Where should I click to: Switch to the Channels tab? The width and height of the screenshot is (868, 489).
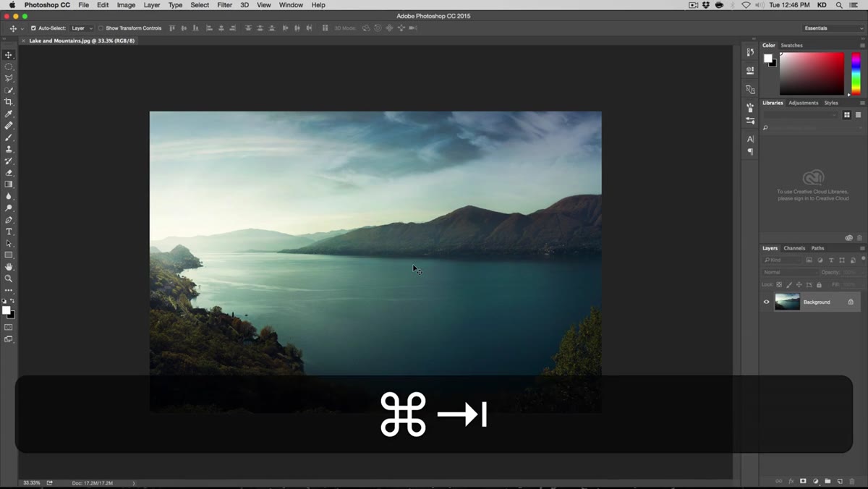[794, 248]
